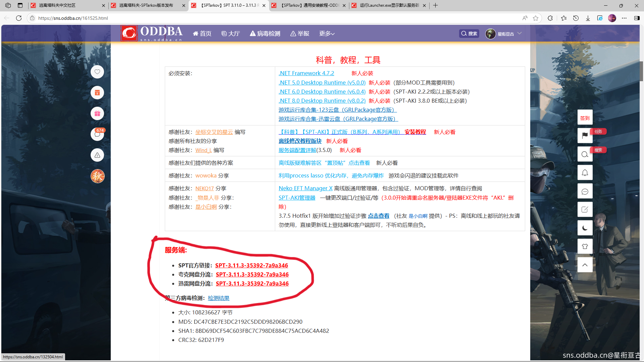644x362 pixels.
Task: Click the back-to-top arrow button
Action: [x=585, y=265]
